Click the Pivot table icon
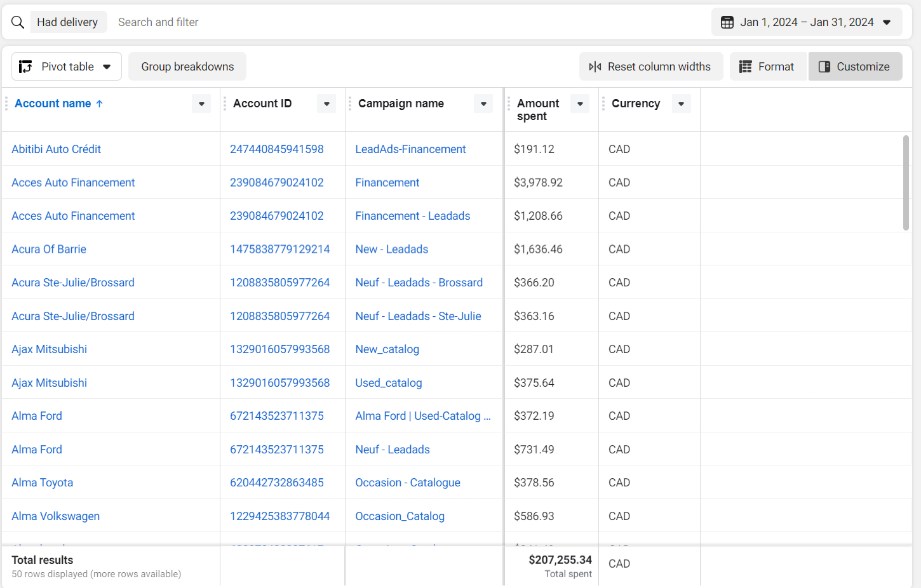 click(x=25, y=67)
